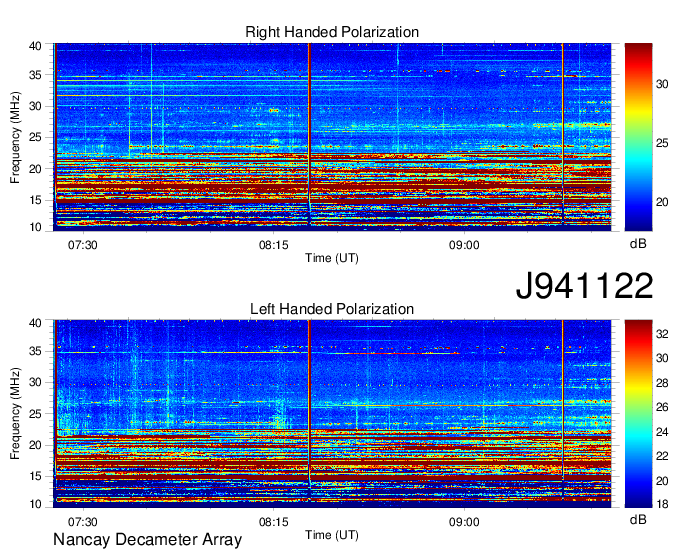
Task: Click the top plot's color scale bar
Action: (638, 137)
